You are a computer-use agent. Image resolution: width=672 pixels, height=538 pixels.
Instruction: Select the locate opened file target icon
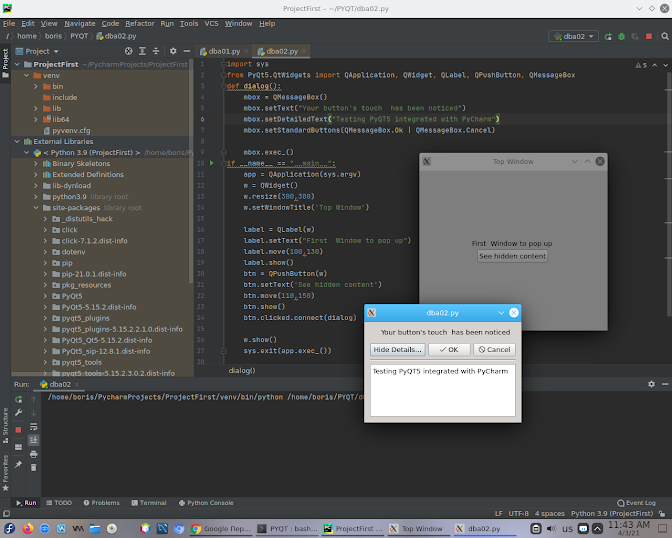tap(129, 51)
